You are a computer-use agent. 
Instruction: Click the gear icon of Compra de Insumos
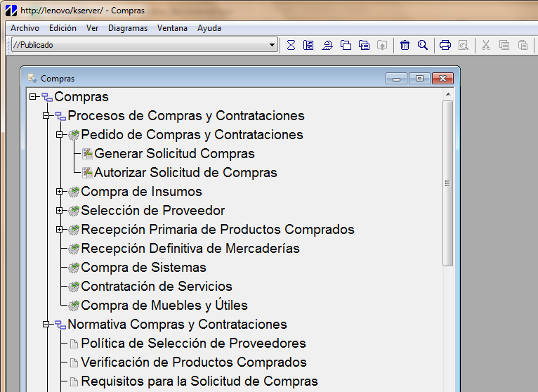click(x=74, y=192)
